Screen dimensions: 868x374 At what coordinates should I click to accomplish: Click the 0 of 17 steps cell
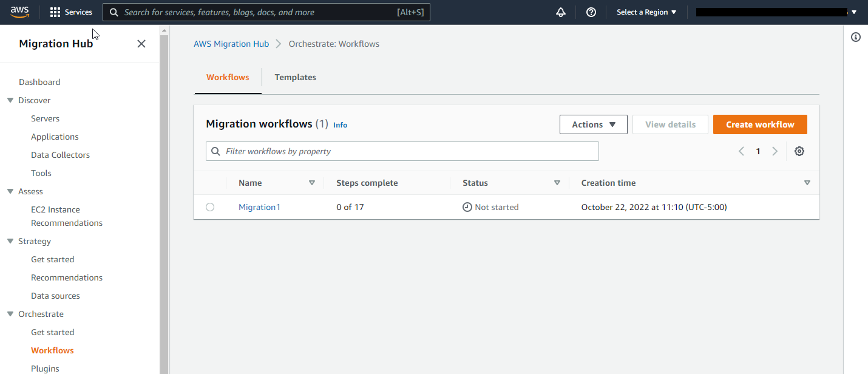pyautogui.click(x=350, y=207)
